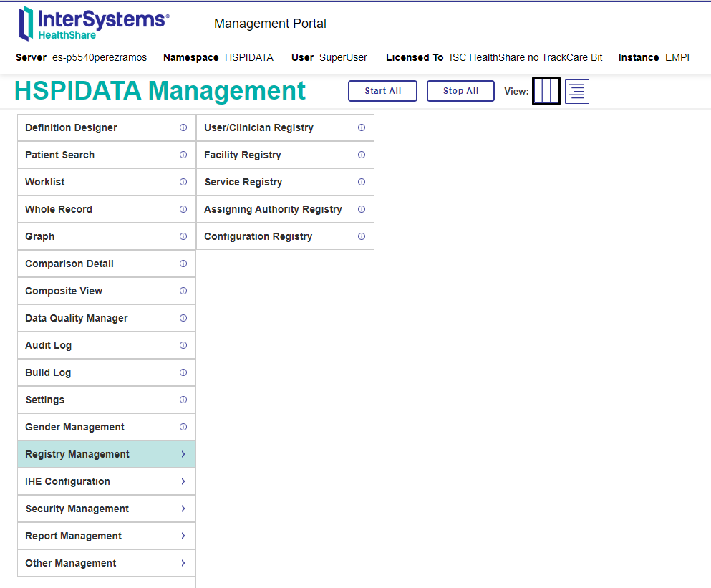Open Definition Designer menu item
This screenshot has width=711, height=588.
[x=106, y=127]
